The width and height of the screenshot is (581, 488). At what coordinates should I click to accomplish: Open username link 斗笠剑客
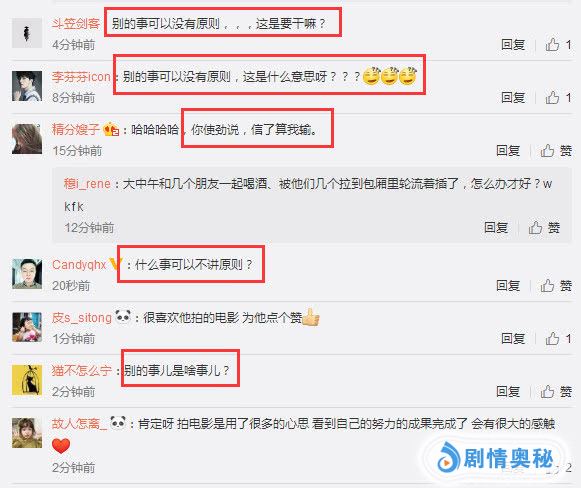[x=76, y=23]
